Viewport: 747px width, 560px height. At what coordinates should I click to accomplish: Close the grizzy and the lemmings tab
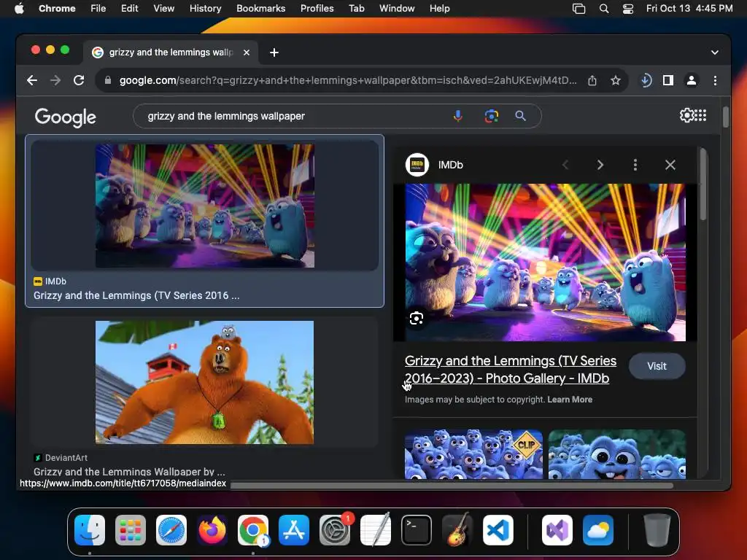(247, 52)
